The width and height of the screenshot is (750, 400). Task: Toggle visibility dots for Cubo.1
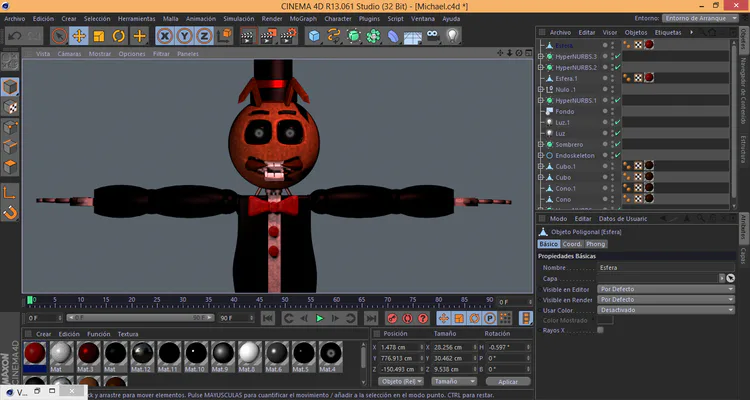click(x=612, y=167)
